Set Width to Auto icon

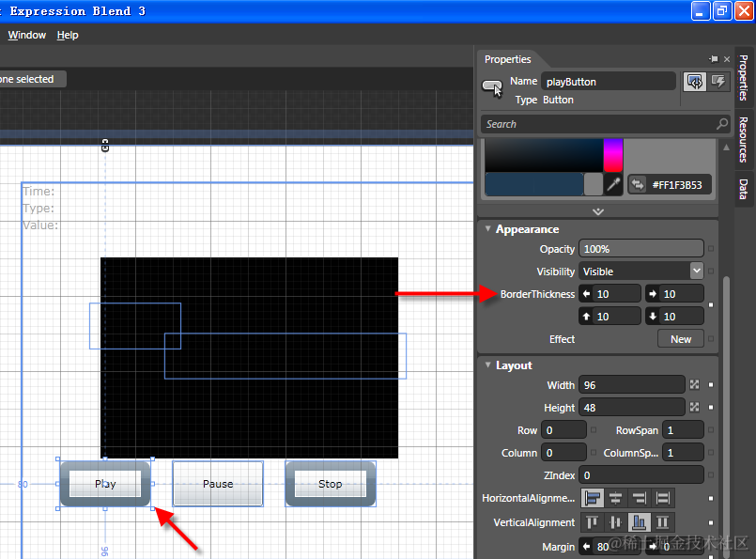point(694,384)
